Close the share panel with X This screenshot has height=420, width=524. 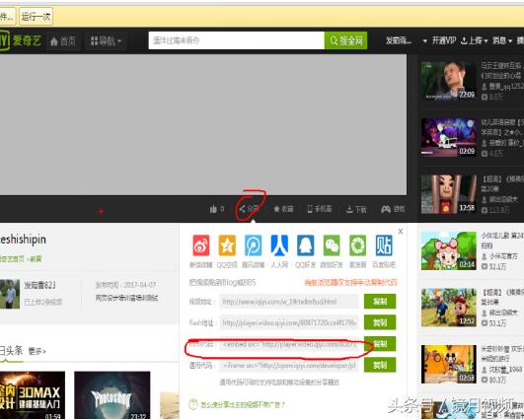(401, 232)
